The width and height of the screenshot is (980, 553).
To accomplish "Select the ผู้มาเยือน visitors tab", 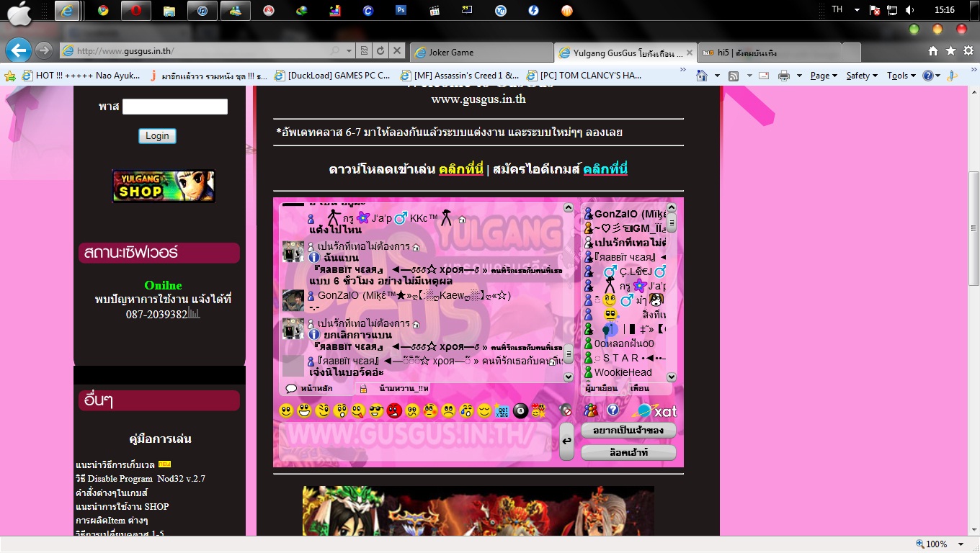I will click(602, 389).
